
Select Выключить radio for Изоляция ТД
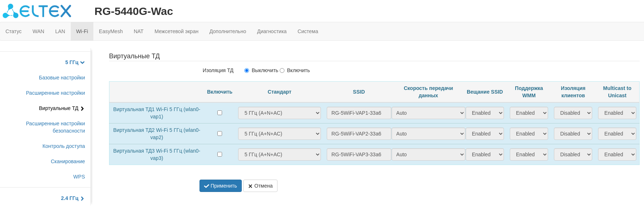click(247, 71)
